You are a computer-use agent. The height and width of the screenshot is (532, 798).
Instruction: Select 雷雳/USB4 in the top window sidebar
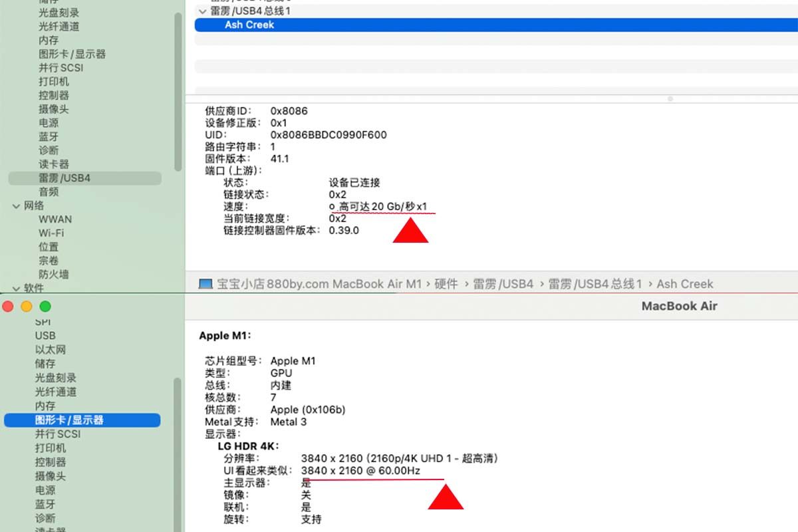(84, 178)
